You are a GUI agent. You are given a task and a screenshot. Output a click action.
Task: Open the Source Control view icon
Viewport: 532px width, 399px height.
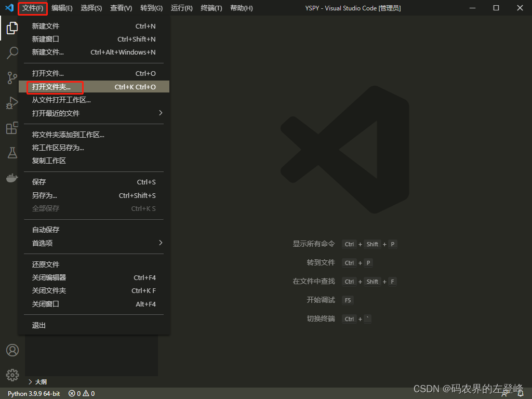(12, 78)
